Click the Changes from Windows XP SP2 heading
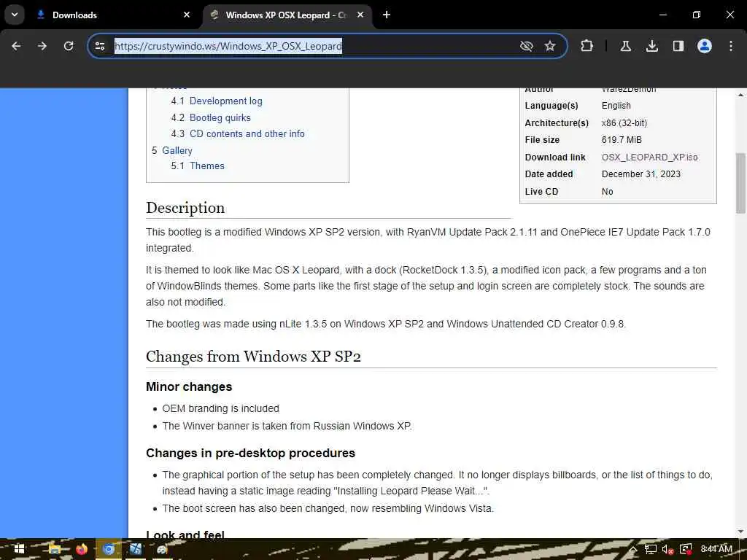The width and height of the screenshot is (747, 560). point(253,356)
